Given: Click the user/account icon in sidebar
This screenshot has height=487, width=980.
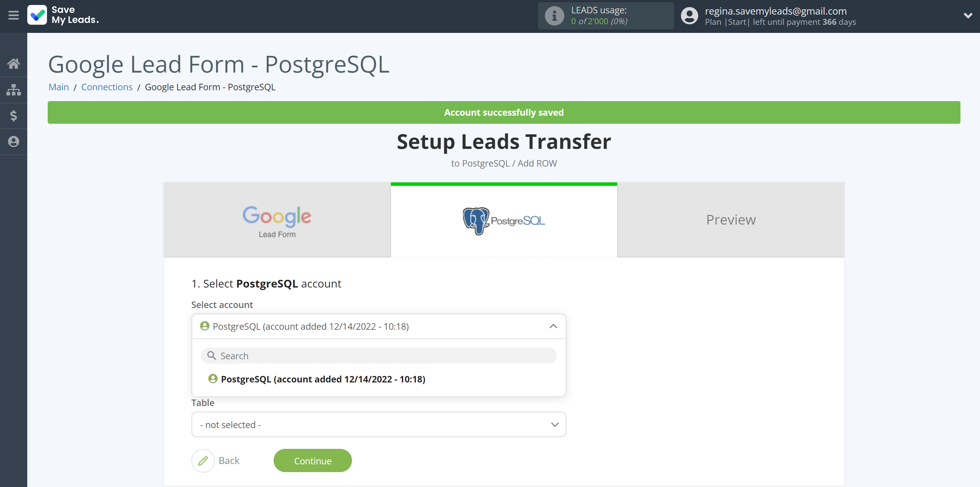Looking at the screenshot, I should (14, 141).
